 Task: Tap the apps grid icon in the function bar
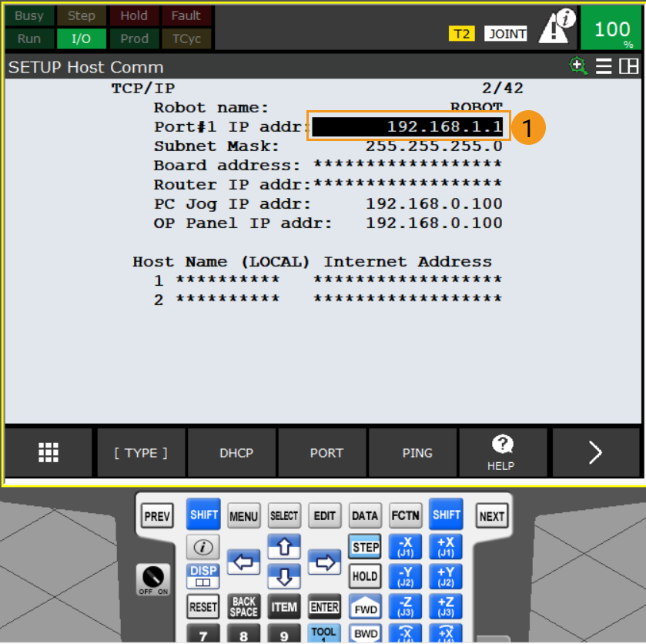(48, 453)
